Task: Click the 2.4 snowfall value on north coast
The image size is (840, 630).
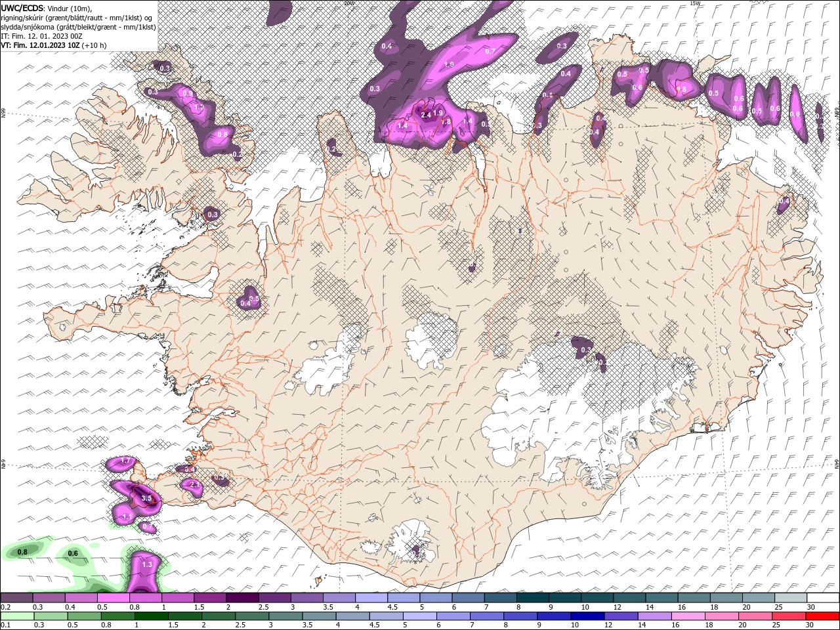Action: [x=425, y=115]
